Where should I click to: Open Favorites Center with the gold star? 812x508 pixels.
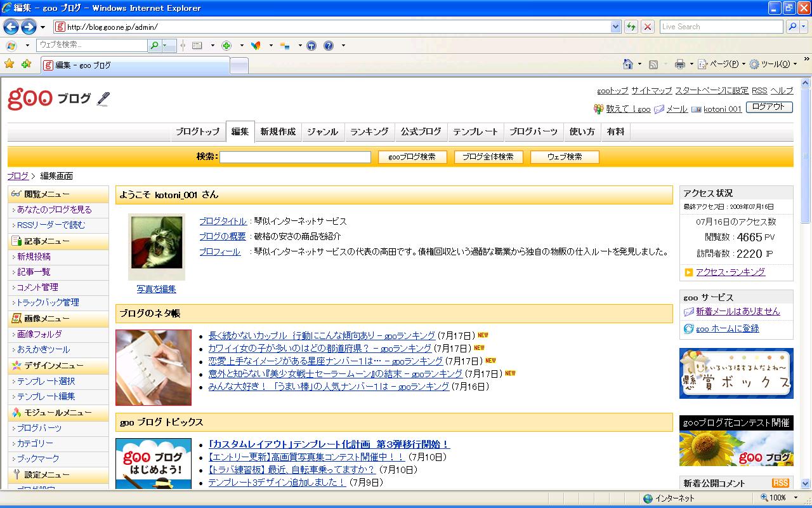[10, 64]
